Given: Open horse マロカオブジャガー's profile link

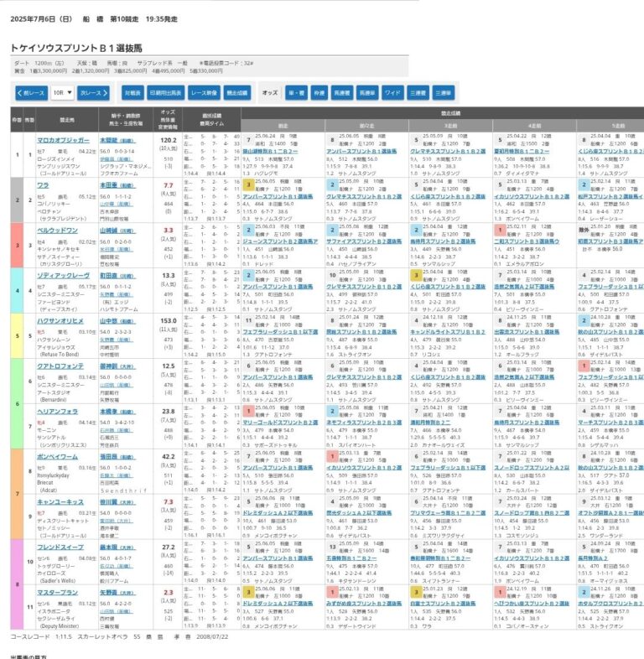Looking at the screenshot, I should click(63, 140).
